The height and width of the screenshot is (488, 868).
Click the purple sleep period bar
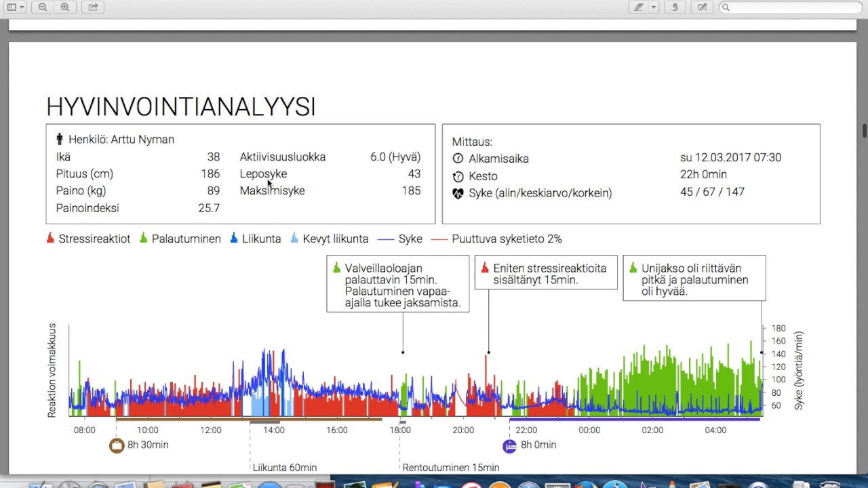[635, 420]
